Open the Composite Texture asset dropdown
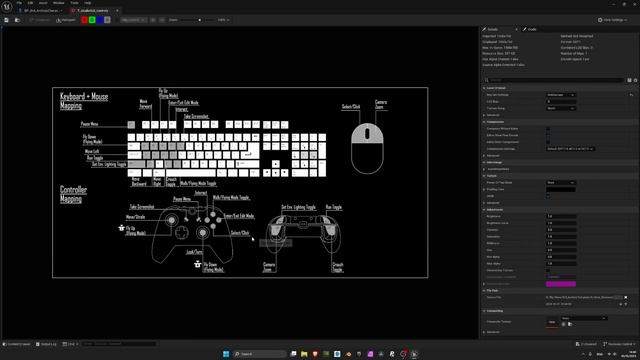The width and height of the screenshot is (640, 360). (x=583, y=318)
